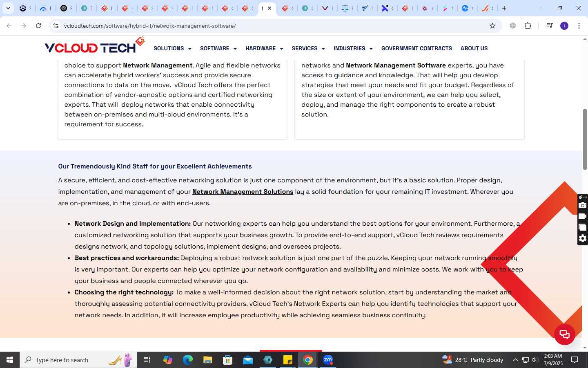
Task: Switch to Zoom in the taskbar
Action: pyautogui.click(x=328, y=360)
